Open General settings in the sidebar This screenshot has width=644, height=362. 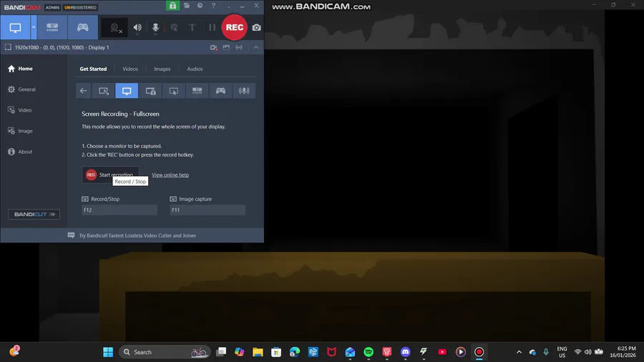point(21,89)
